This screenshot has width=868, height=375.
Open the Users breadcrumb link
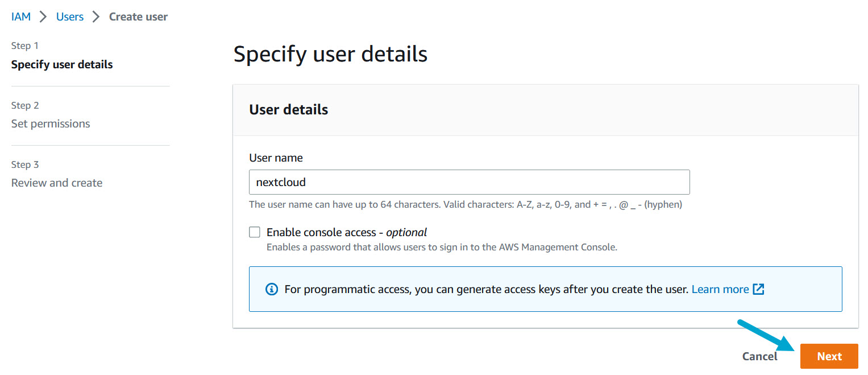pyautogui.click(x=69, y=17)
